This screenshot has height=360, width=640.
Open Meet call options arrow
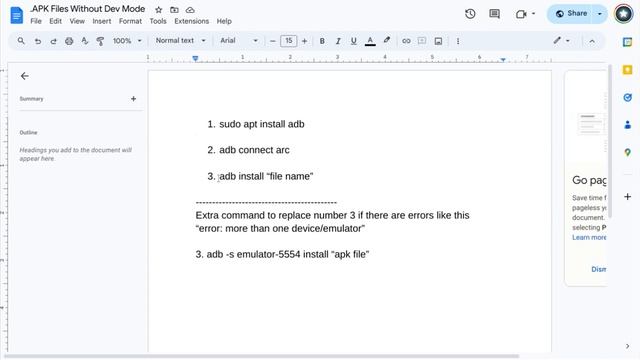(x=533, y=14)
